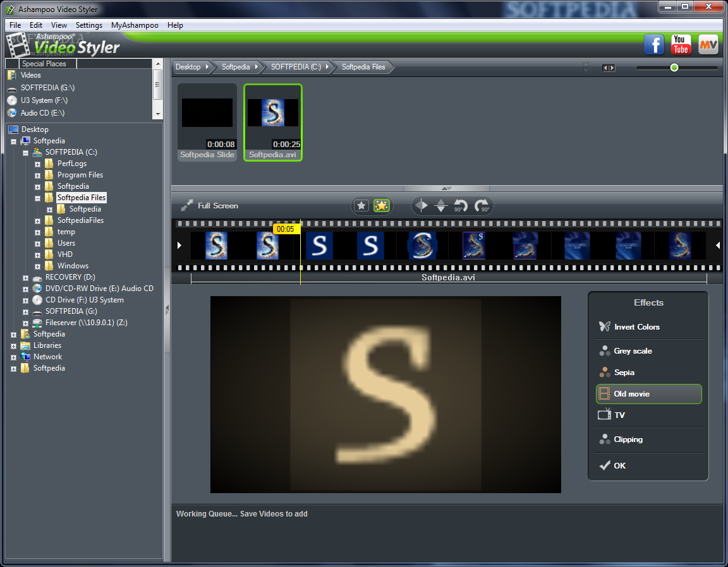
Task: Click the Desktop breadcrumb
Action: (191, 67)
